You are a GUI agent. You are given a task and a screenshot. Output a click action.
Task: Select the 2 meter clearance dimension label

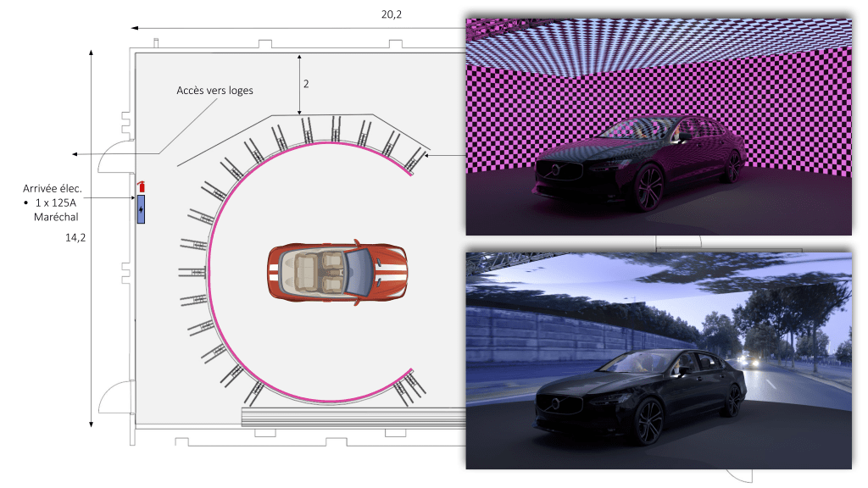coord(307,85)
